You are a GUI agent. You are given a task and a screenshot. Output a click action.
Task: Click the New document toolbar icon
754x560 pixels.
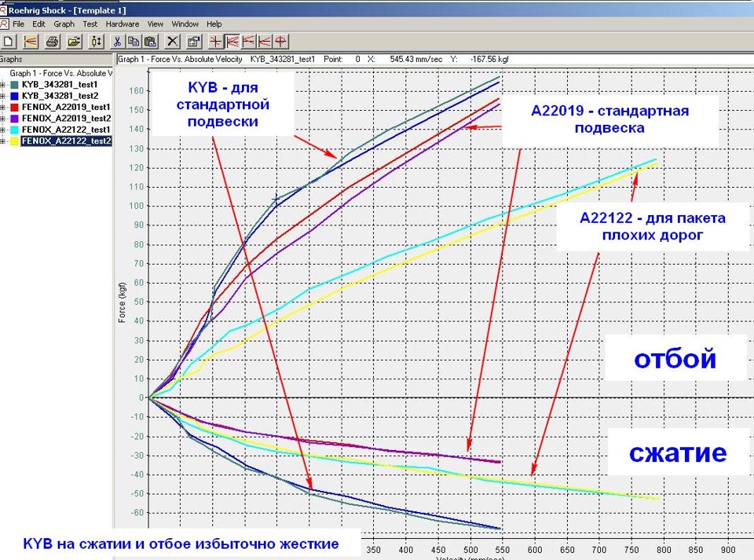[x=8, y=42]
